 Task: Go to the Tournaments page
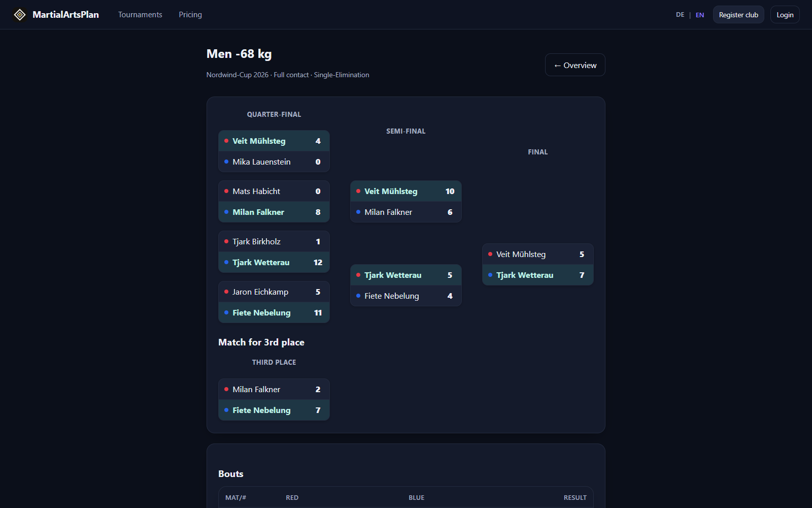tap(140, 15)
